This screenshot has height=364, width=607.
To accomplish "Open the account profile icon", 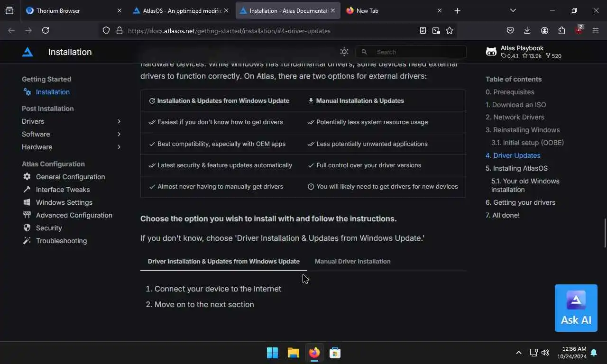I will (544, 30).
